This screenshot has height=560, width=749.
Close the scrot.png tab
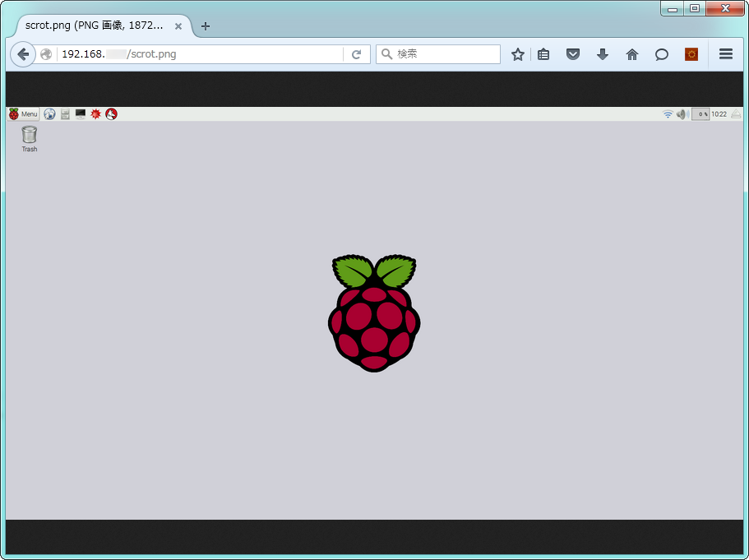click(178, 26)
